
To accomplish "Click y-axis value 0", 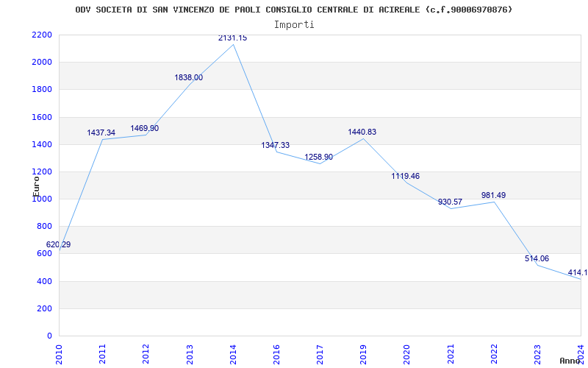I will tap(49, 336).
